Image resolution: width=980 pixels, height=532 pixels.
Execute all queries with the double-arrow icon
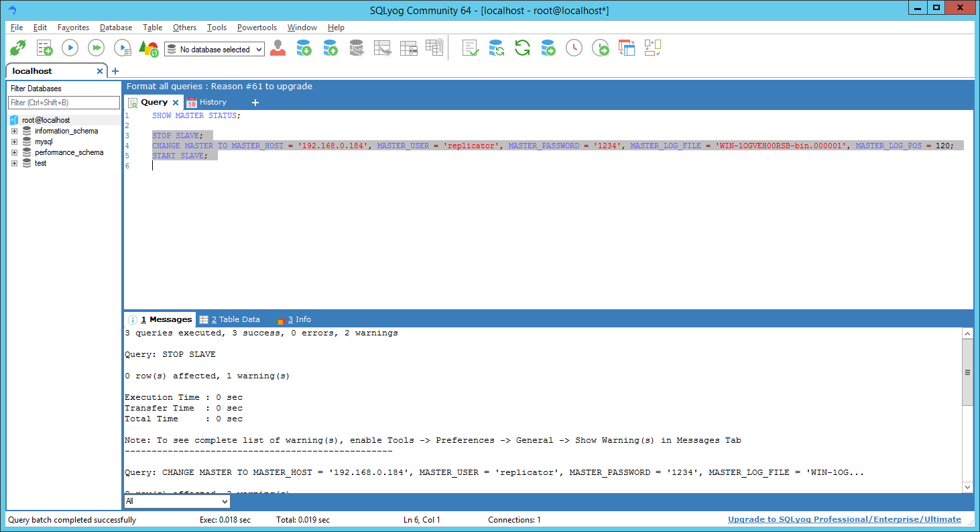97,48
